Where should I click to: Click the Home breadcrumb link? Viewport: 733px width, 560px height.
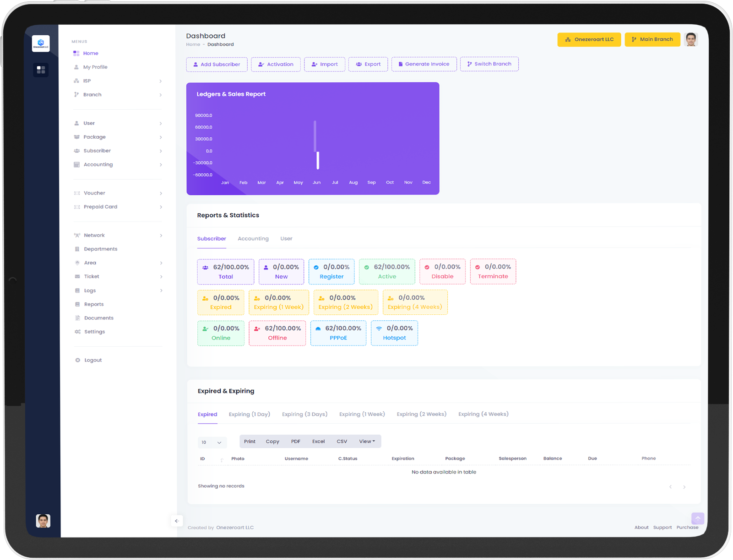(193, 45)
